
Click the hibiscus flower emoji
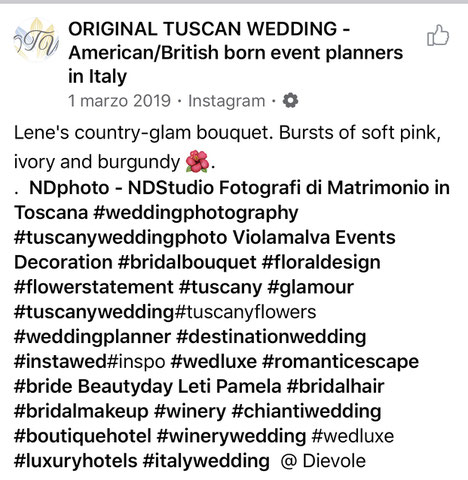[x=197, y=161]
